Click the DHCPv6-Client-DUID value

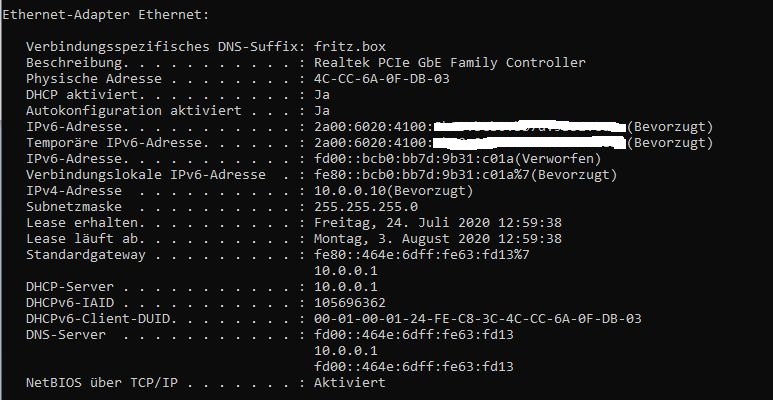point(478,319)
